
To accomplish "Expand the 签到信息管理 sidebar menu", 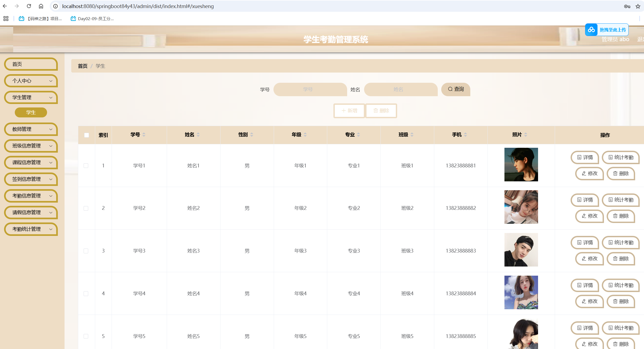I will tap(31, 179).
